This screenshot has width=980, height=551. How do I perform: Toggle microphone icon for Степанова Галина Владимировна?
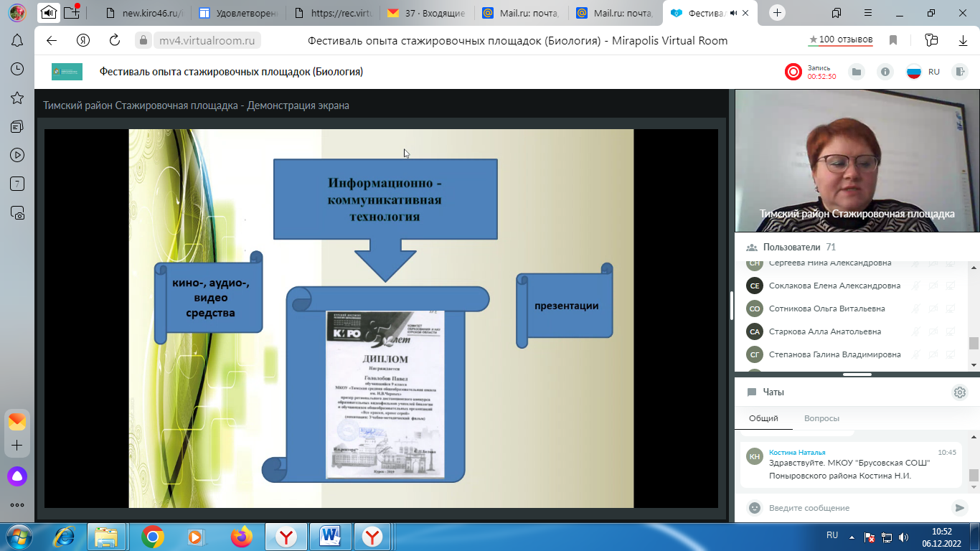click(x=916, y=354)
